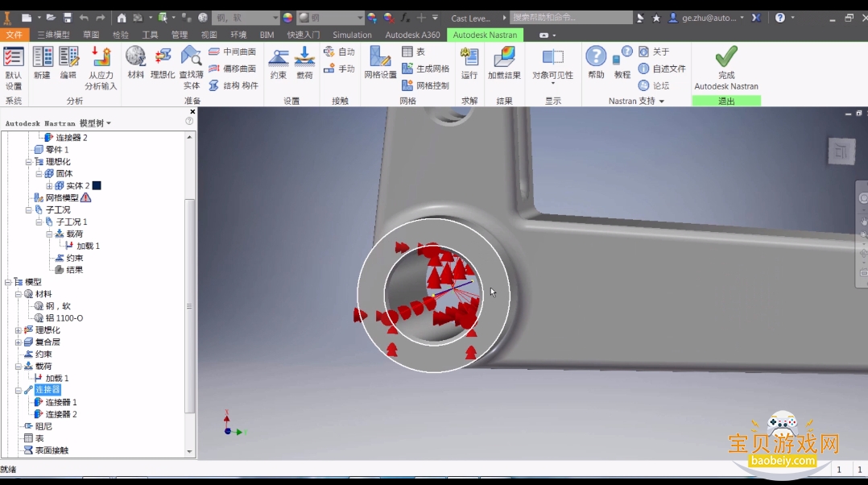Expand the 复合层 tree node

19,342
